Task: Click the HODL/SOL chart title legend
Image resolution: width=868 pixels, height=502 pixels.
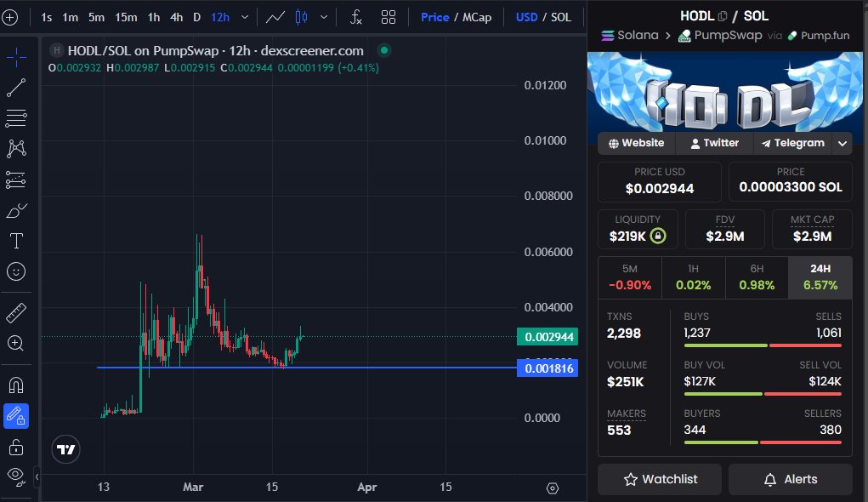Action: pos(216,51)
